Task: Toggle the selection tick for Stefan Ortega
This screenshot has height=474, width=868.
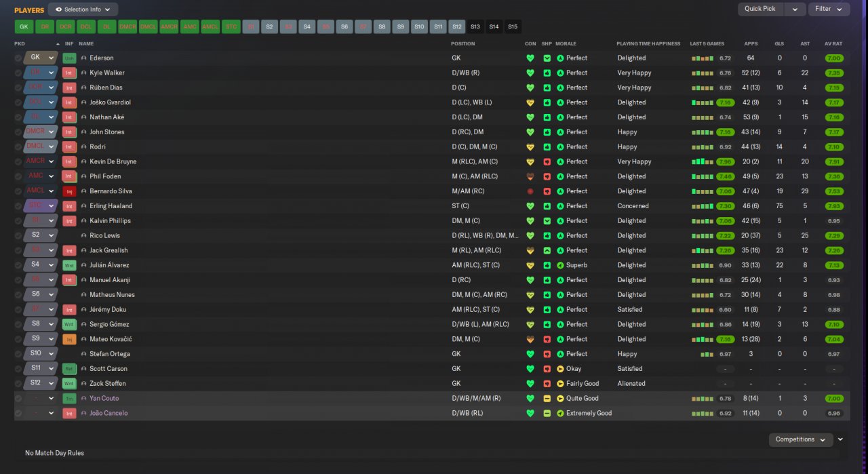Action: (18, 354)
